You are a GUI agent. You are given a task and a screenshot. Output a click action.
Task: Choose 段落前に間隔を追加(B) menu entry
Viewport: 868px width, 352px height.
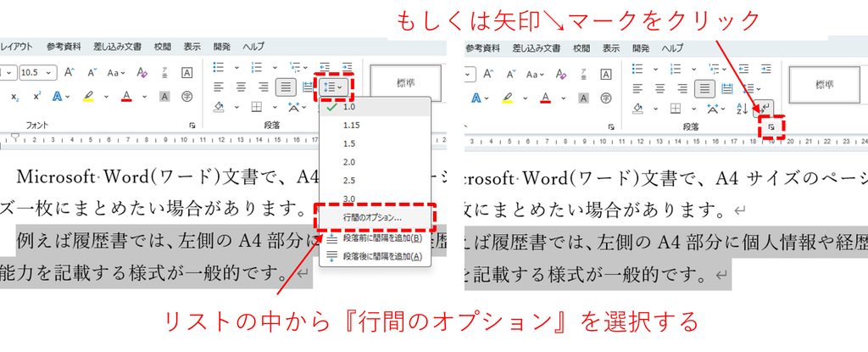pyautogui.click(x=376, y=238)
